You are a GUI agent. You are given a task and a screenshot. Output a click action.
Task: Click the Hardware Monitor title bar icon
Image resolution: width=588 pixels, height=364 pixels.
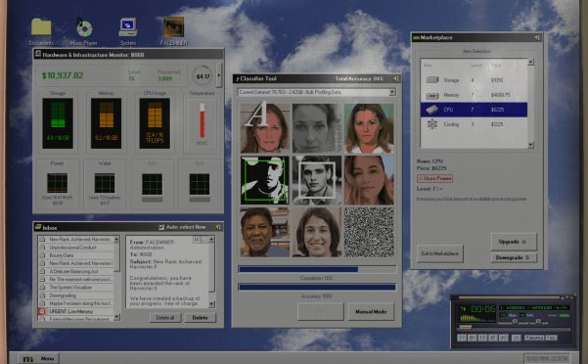point(38,55)
